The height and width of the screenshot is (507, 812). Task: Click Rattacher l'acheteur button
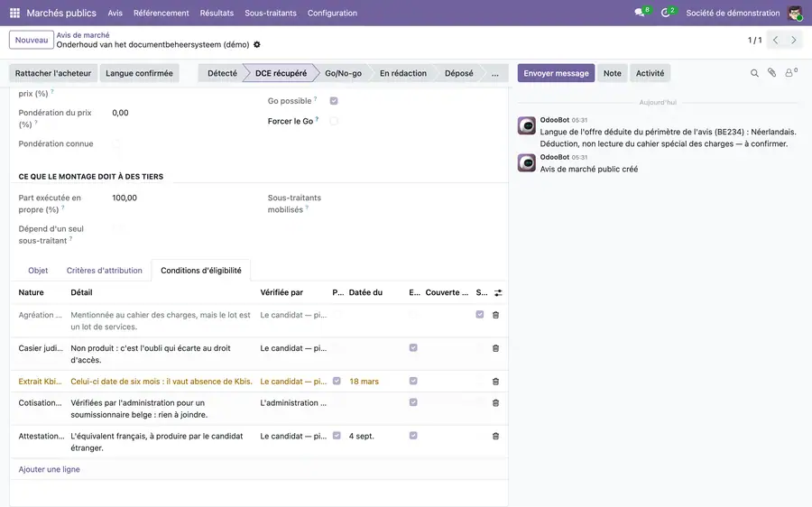point(53,73)
